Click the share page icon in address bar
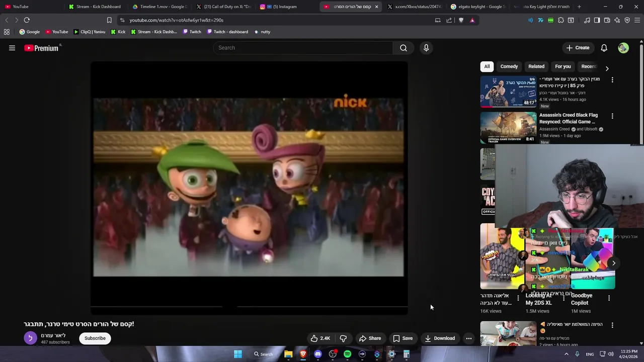This screenshot has width=644, height=362. click(449, 20)
